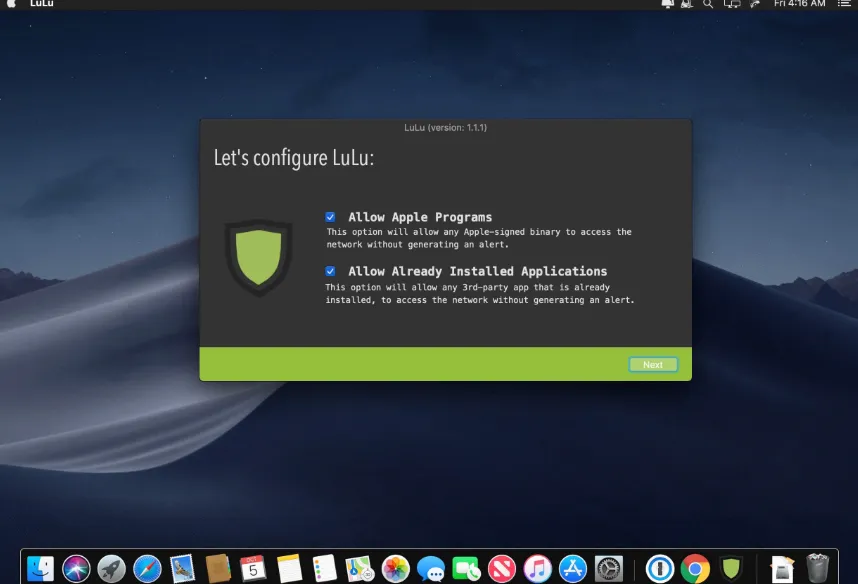Open Calendar from the Dock
The width and height of the screenshot is (858, 584).
click(x=253, y=568)
